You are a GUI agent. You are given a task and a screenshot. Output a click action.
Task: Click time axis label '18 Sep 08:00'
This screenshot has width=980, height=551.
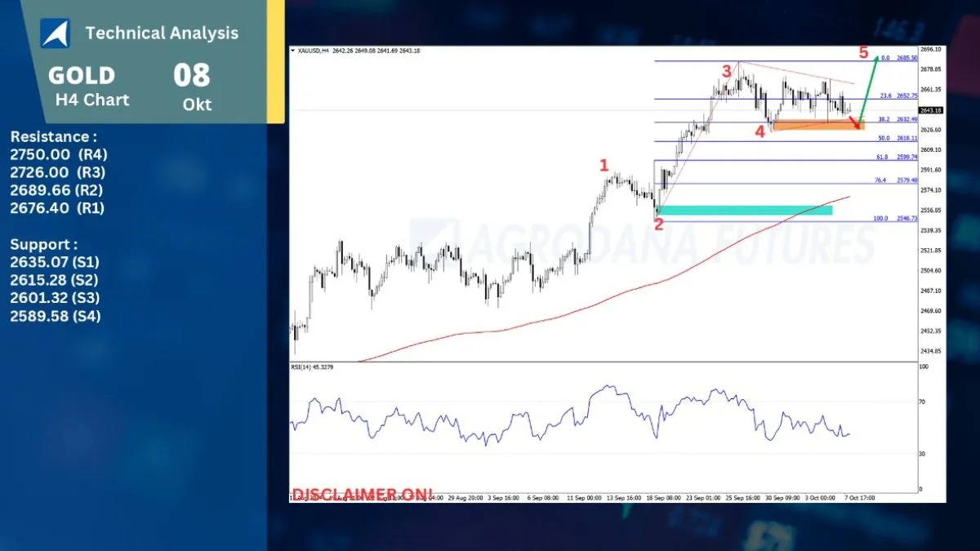click(663, 496)
